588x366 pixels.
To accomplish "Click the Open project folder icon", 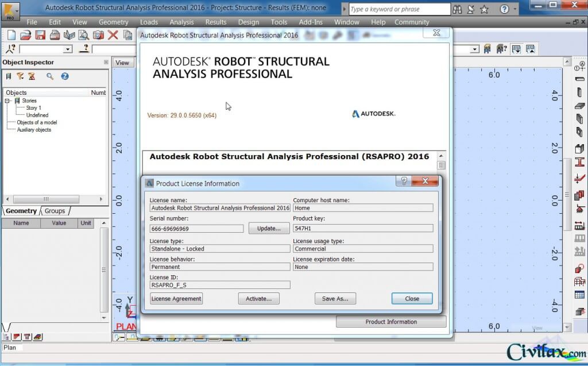I will [x=25, y=35].
